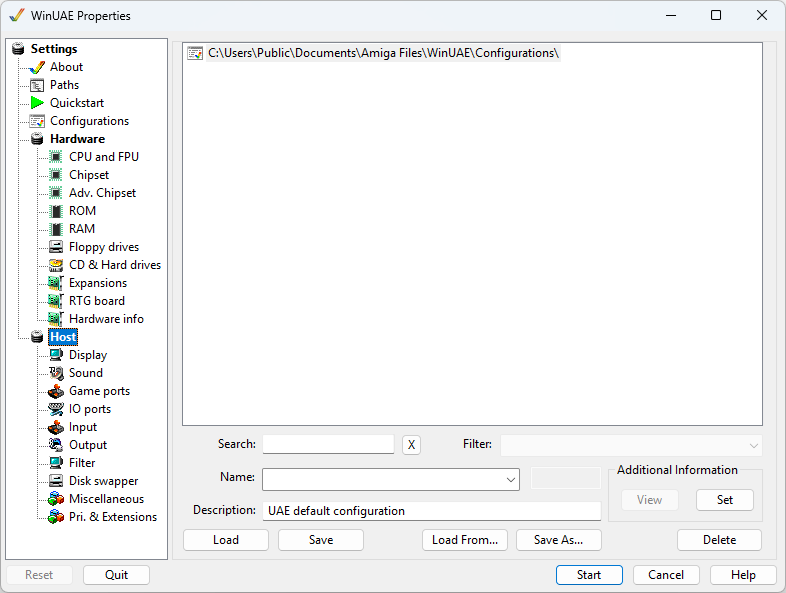Select the Host tree node label

click(63, 337)
